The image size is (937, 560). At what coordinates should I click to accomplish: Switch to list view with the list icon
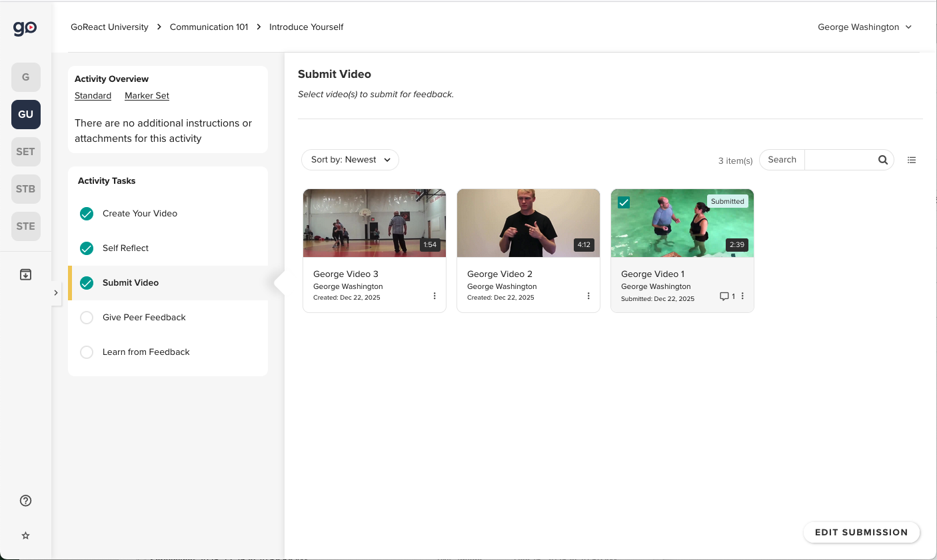pos(912,160)
